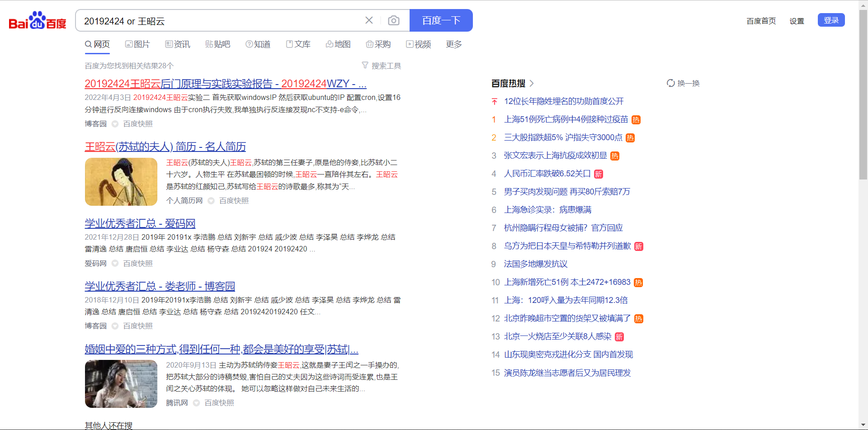Open hot topic 上海急诊实录：病患爆满
The height and width of the screenshot is (430, 868).
tap(548, 210)
